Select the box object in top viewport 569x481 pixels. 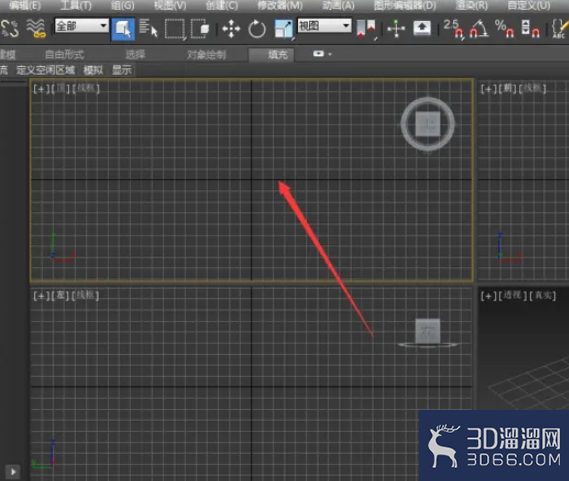427,124
